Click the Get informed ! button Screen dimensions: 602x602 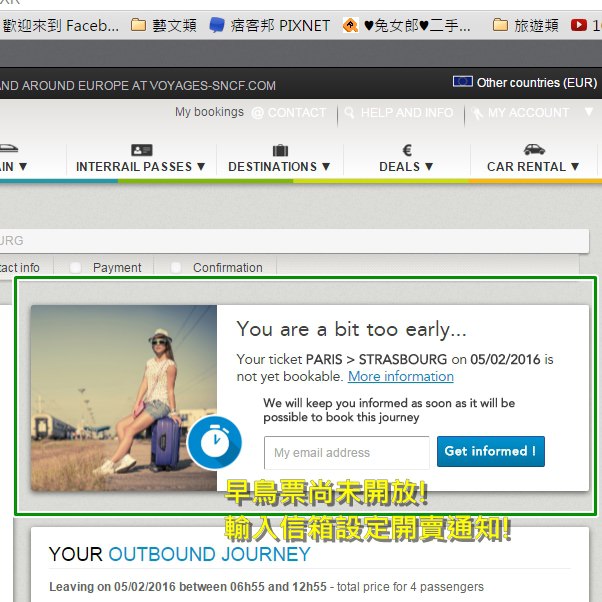click(491, 451)
